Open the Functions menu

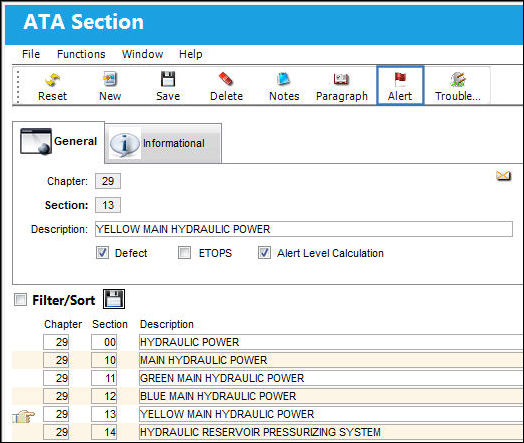81,54
